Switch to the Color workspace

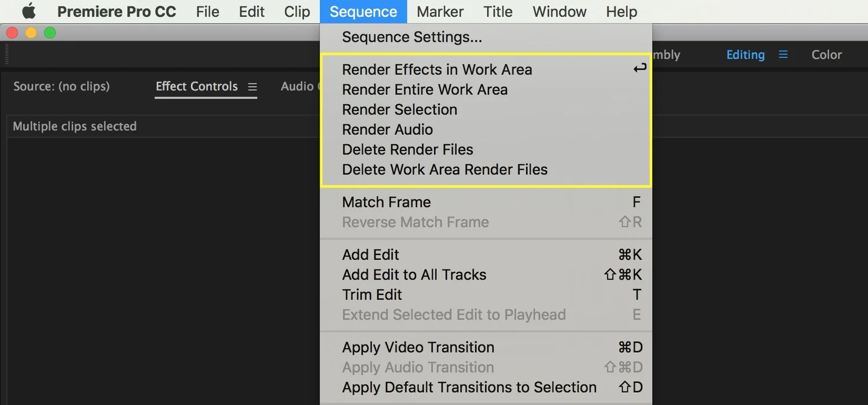[826, 55]
